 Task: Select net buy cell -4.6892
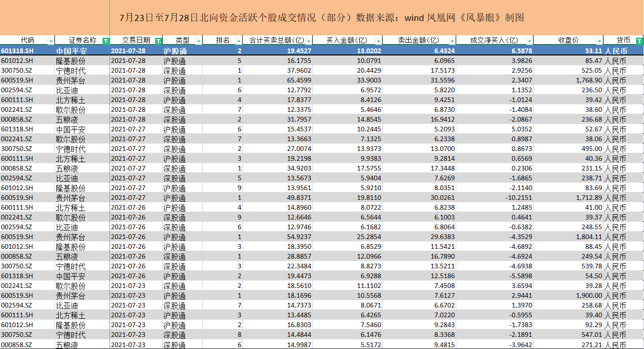(494, 246)
